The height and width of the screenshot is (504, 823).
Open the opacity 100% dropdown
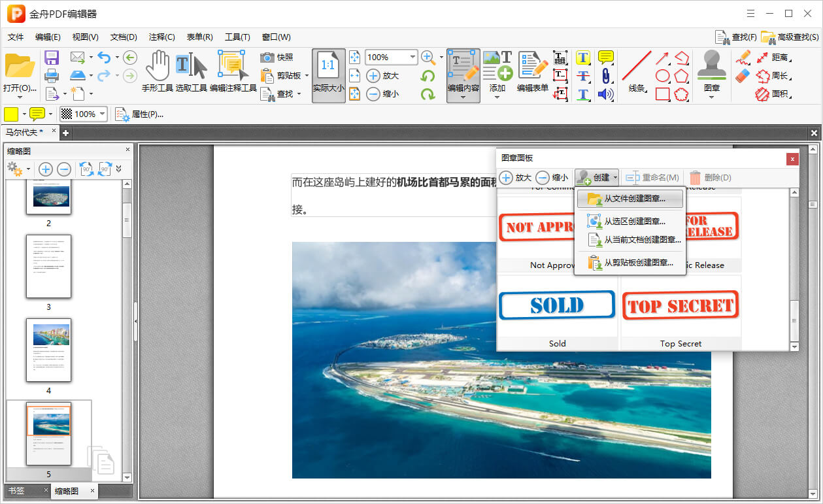point(103,114)
